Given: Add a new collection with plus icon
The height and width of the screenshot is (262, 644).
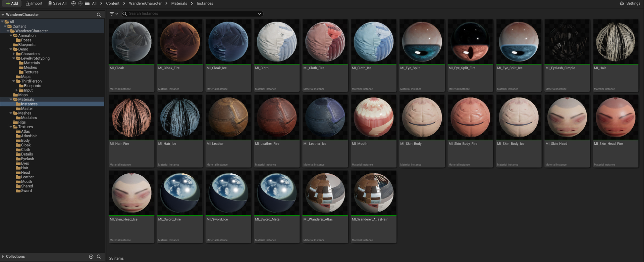Looking at the screenshot, I should [91, 257].
